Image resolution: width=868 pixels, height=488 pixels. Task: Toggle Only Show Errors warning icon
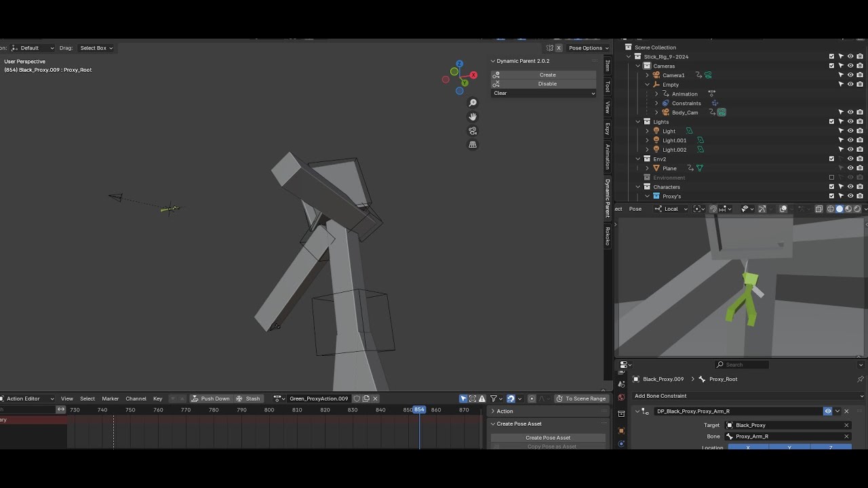[481, 399]
